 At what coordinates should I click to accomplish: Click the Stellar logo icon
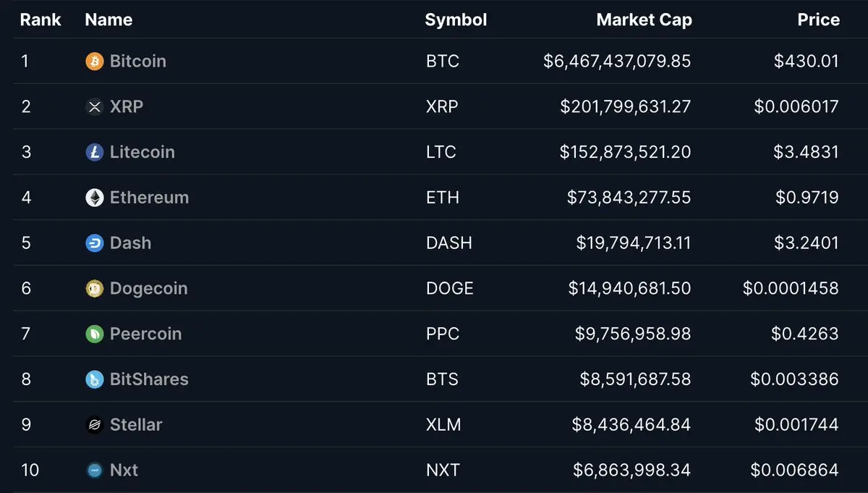(x=95, y=425)
